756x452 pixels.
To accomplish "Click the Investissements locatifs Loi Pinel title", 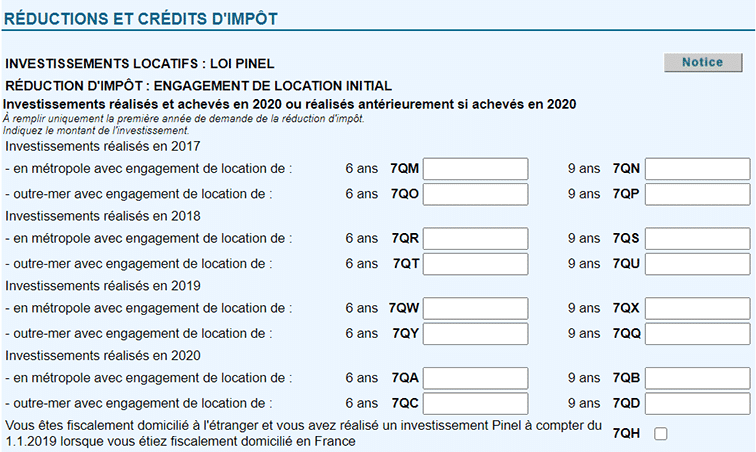I will tap(140, 64).
